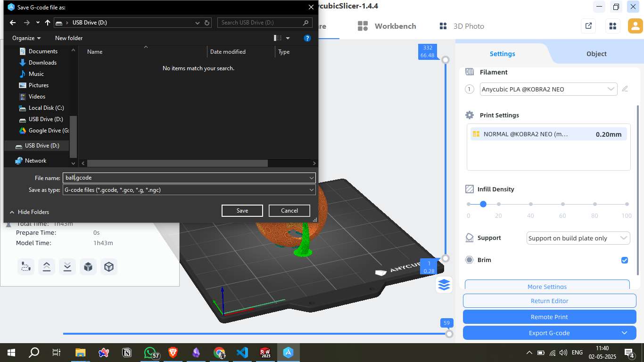644x362 pixels.
Task: Refresh the USB Drive (D:) folder listing
Action: (207, 23)
